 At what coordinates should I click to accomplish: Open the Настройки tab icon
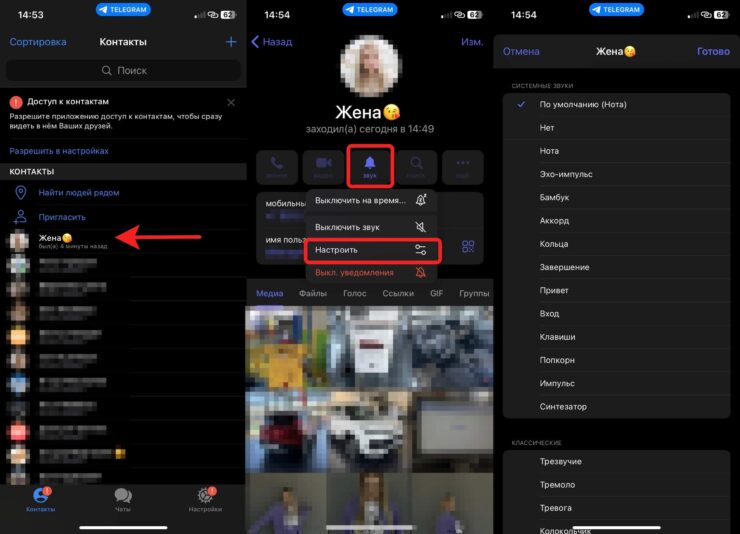tap(205, 498)
